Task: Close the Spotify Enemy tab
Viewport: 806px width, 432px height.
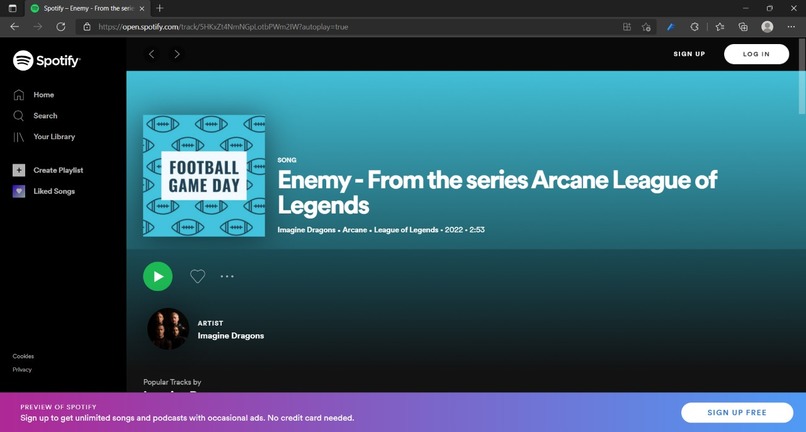Action: pyautogui.click(x=142, y=8)
